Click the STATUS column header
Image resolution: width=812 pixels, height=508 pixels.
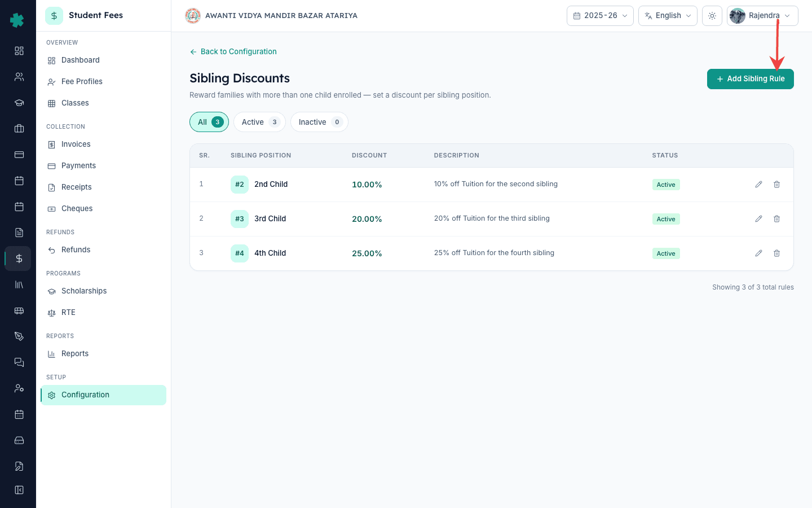[x=665, y=155]
